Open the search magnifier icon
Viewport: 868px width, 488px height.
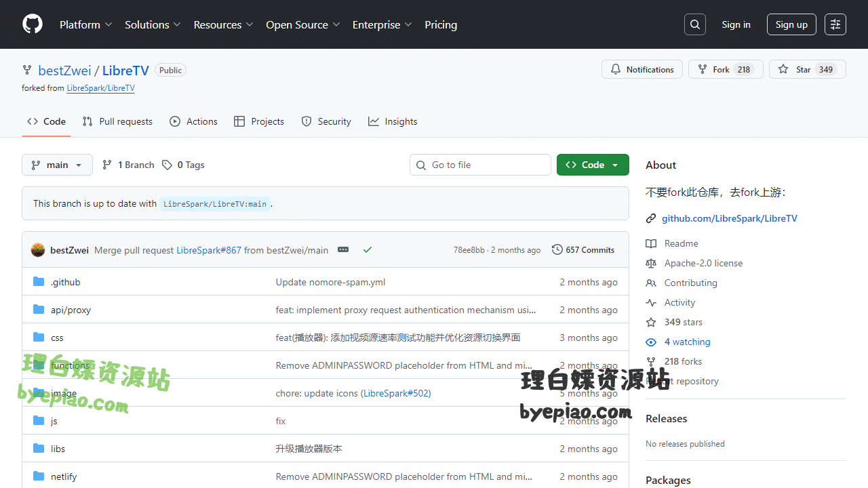pyautogui.click(x=695, y=24)
